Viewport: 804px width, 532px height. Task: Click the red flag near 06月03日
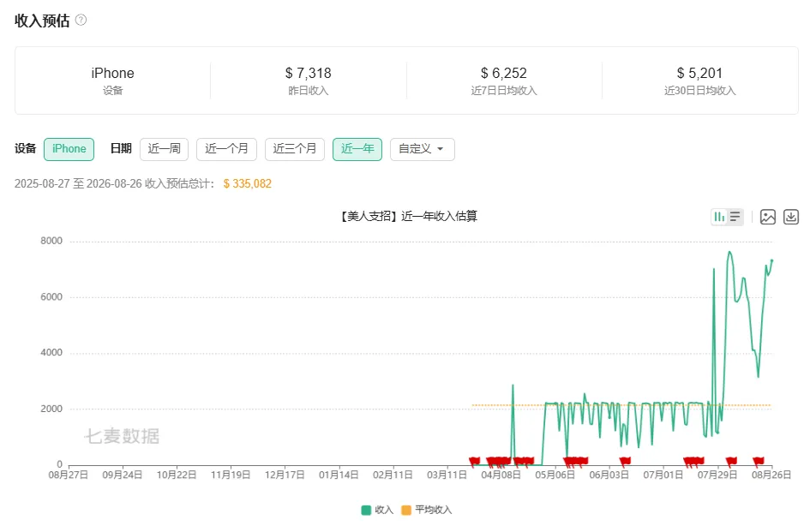click(625, 461)
